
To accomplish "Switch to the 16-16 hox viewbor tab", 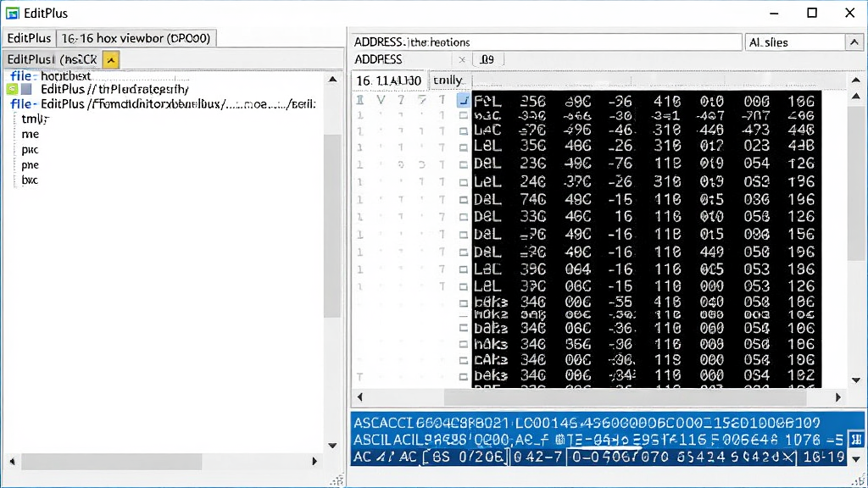I will click(x=136, y=38).
